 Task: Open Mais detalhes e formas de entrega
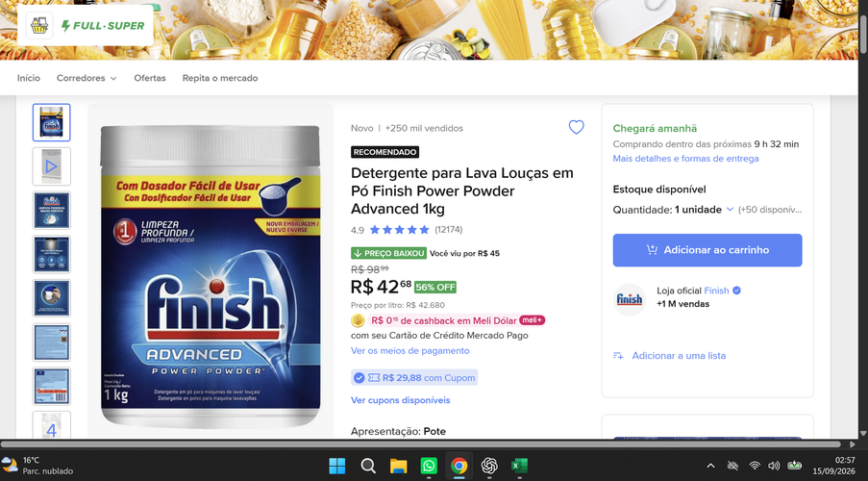pos(685,159)
